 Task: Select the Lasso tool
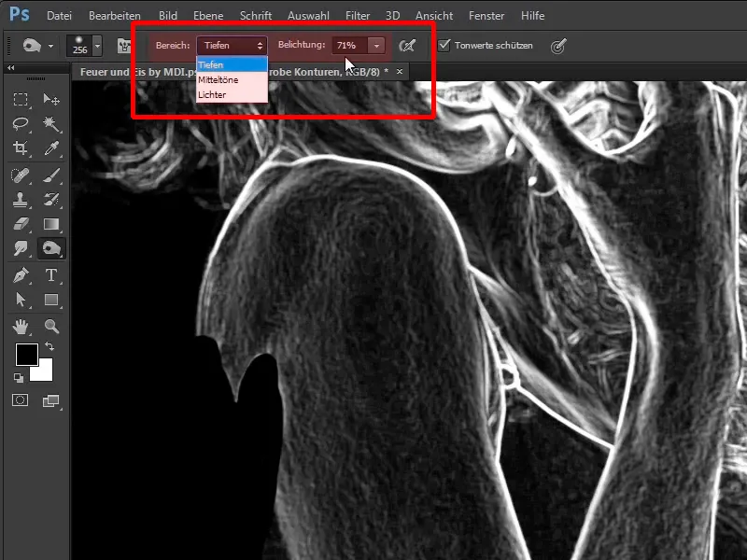pos(20,124)
